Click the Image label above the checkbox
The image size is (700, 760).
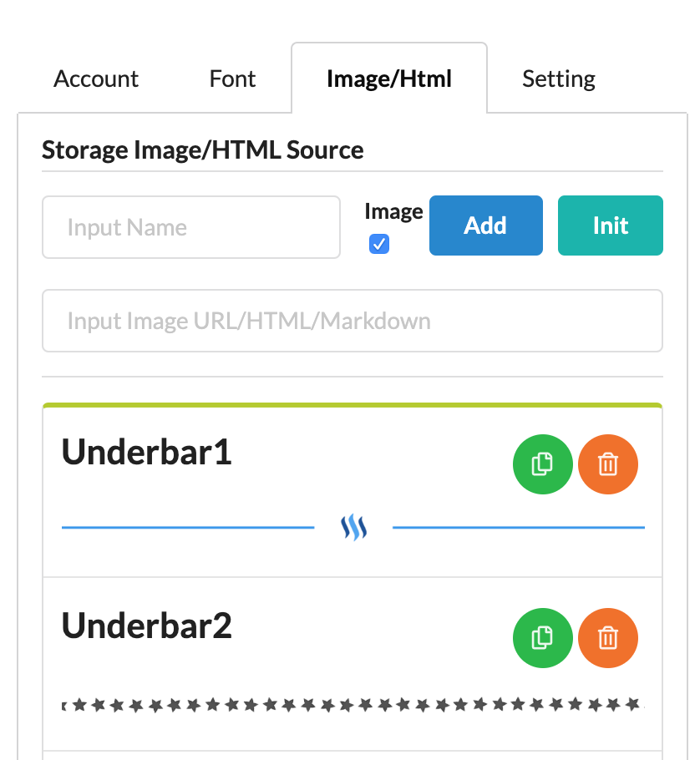[393, 212]
